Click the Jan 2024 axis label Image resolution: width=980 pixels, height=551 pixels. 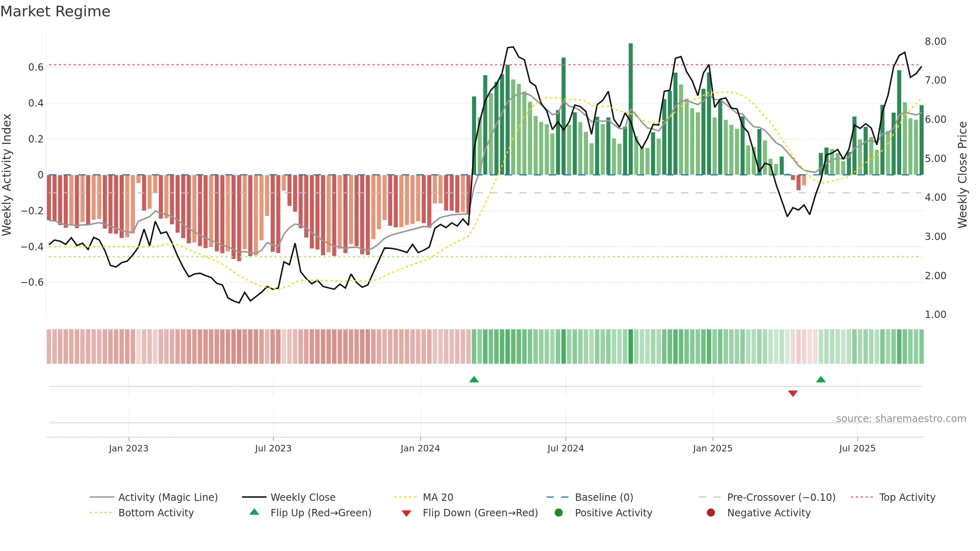(420, 449)
